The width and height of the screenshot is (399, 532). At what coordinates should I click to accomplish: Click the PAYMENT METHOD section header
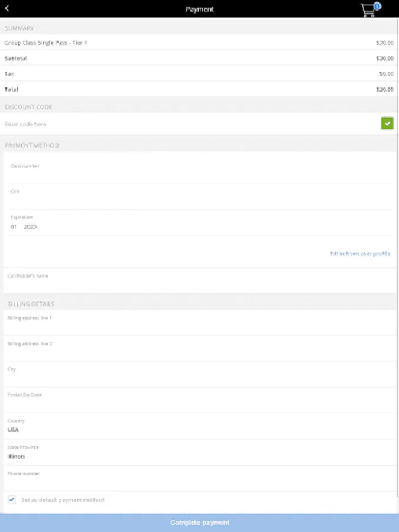32,145
